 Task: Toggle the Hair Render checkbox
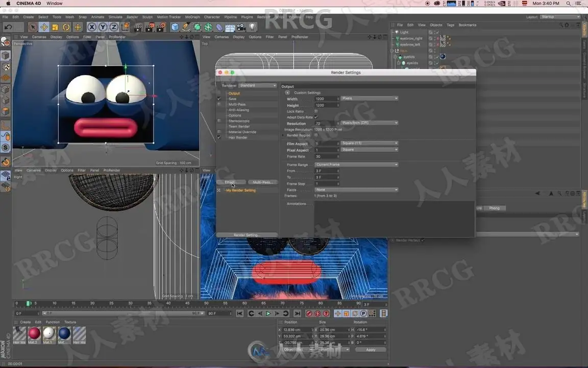(x=219, y=137)
